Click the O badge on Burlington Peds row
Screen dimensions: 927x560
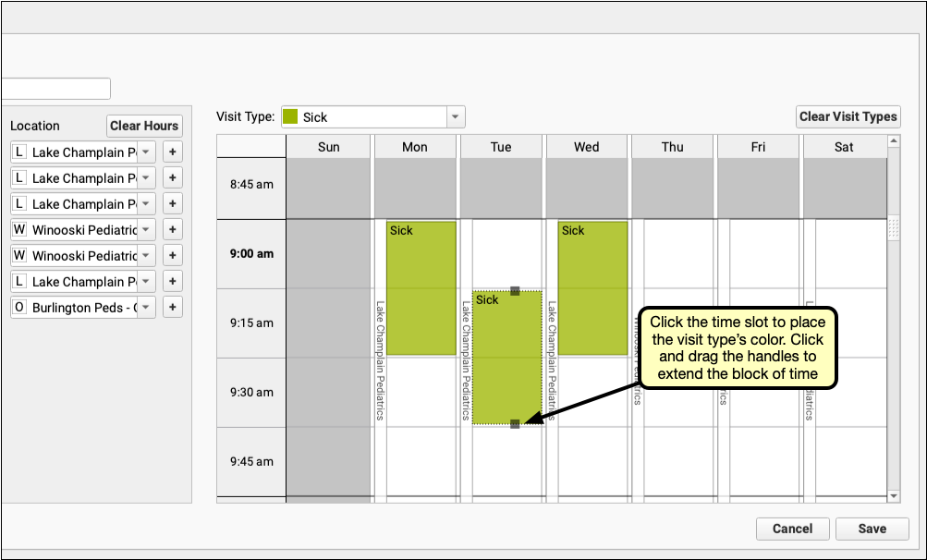coord(19,308)
